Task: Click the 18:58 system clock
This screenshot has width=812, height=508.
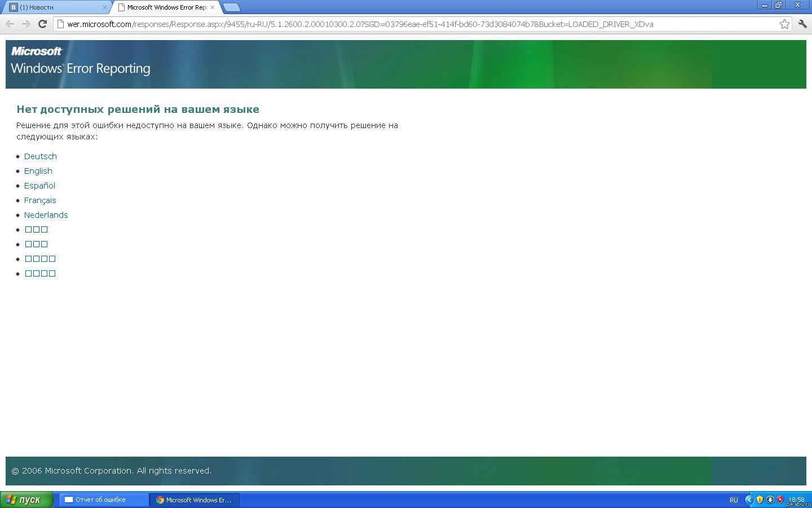Action: pos(796,500)
